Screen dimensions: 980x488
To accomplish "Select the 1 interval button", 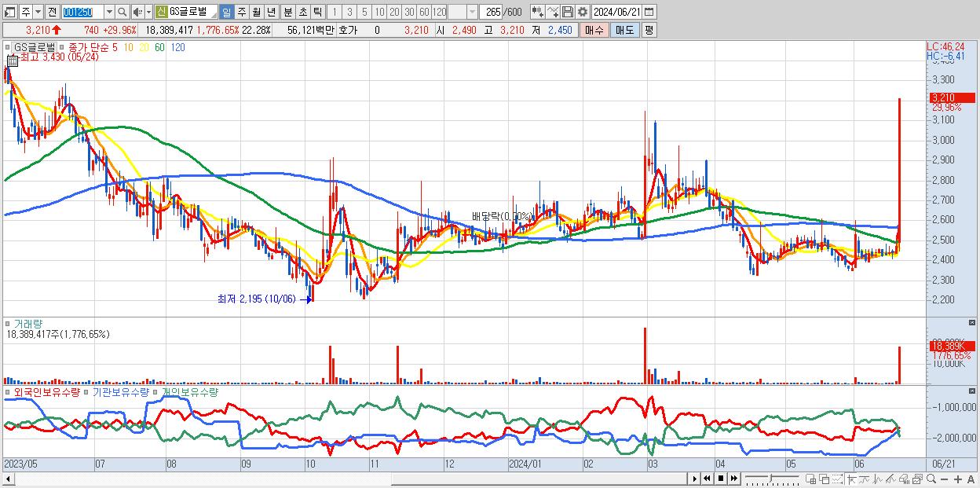I will pyautogui.click(x=335, y=12).
